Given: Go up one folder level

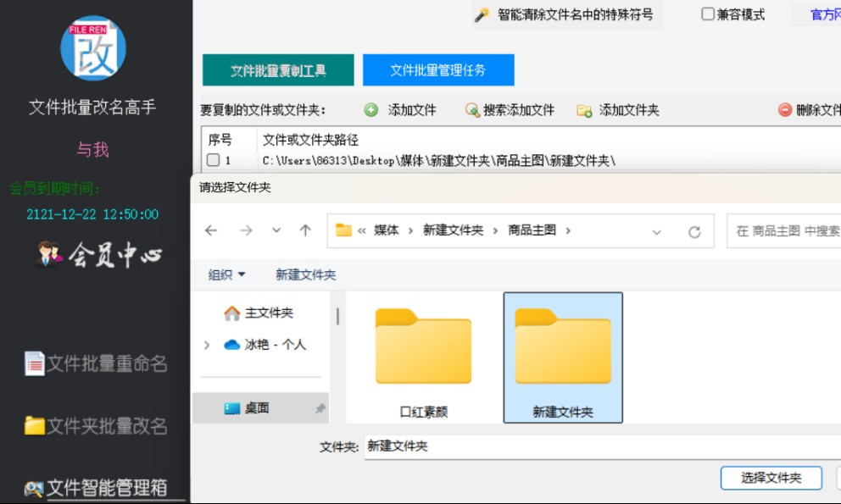Looking at the screenshot, I should pyautogui.click(x=305, y=230).
